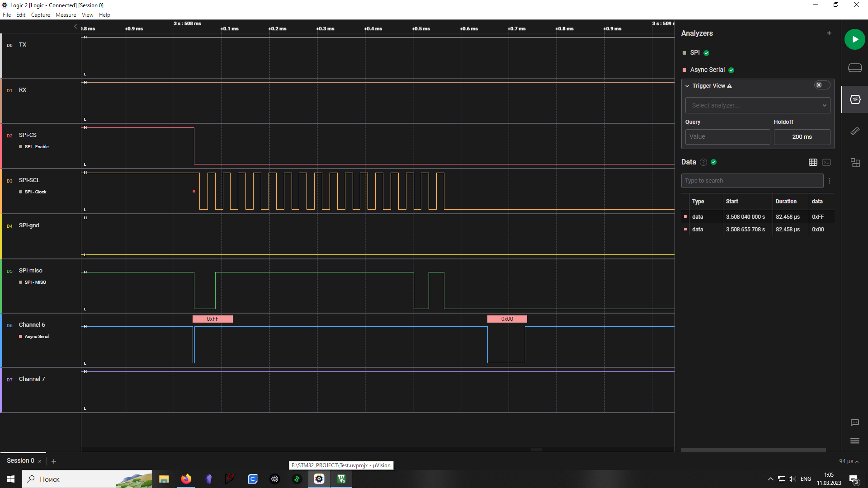This screenshot has height=488, width=868.
Task: Open the feedback chat icon
Action: tap(854, 423)
